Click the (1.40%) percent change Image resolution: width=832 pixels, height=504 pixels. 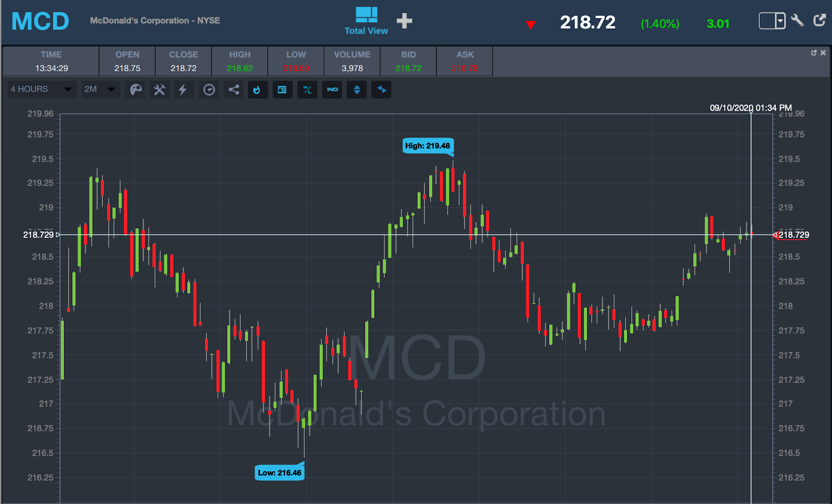pos(660,23)
